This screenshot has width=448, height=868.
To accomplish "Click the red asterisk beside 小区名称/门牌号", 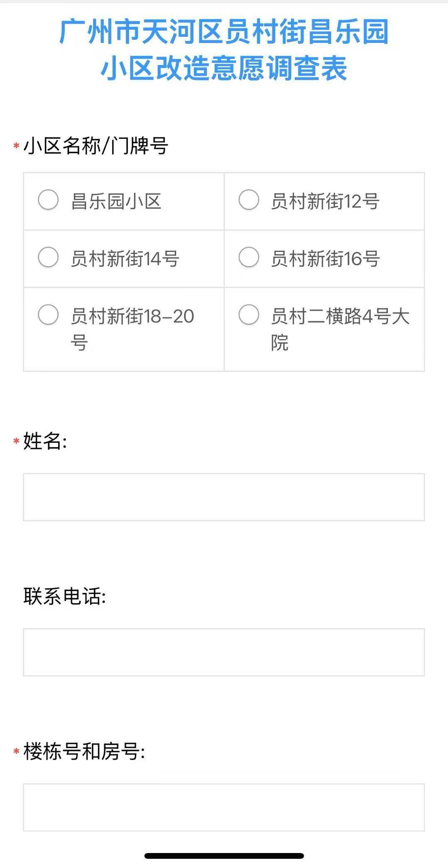I will (17, 146).
